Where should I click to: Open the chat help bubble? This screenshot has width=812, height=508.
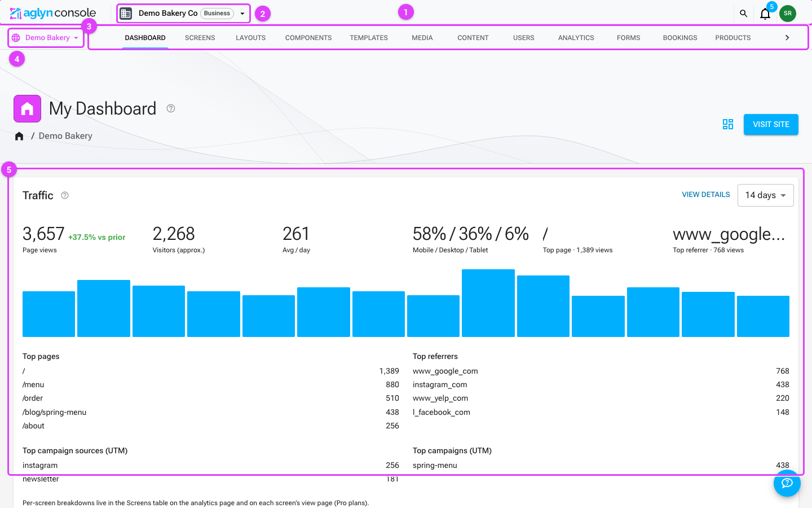787,483
